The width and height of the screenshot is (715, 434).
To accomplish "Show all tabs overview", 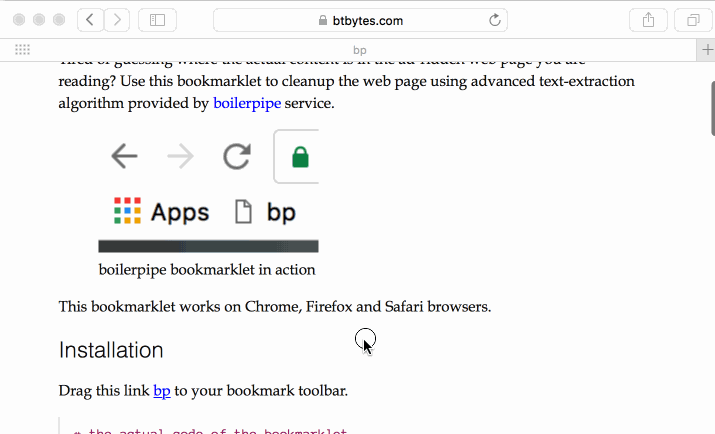I will click(693, 20).
